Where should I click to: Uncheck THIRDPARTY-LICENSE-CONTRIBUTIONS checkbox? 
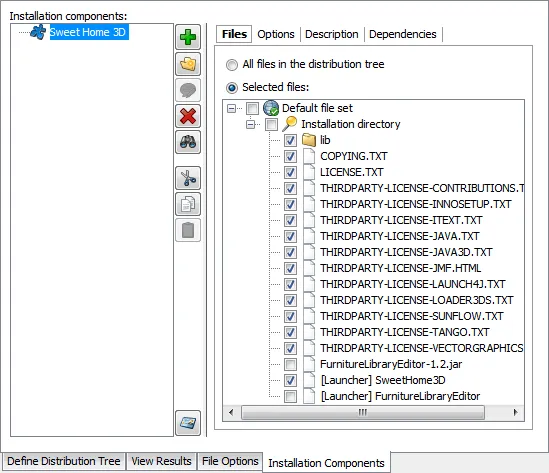(x=290, y=188)
